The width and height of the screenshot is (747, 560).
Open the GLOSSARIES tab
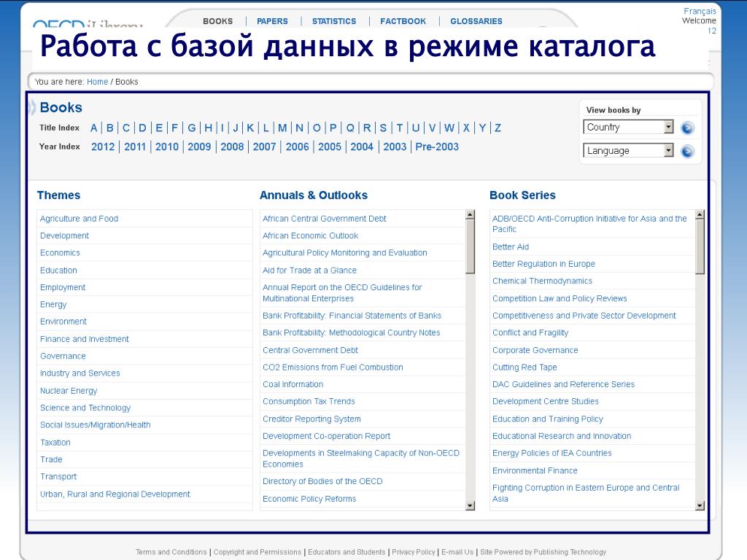pos(476,21)
